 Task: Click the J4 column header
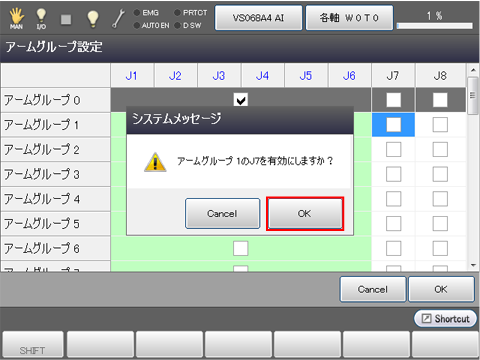pos(263,76)
